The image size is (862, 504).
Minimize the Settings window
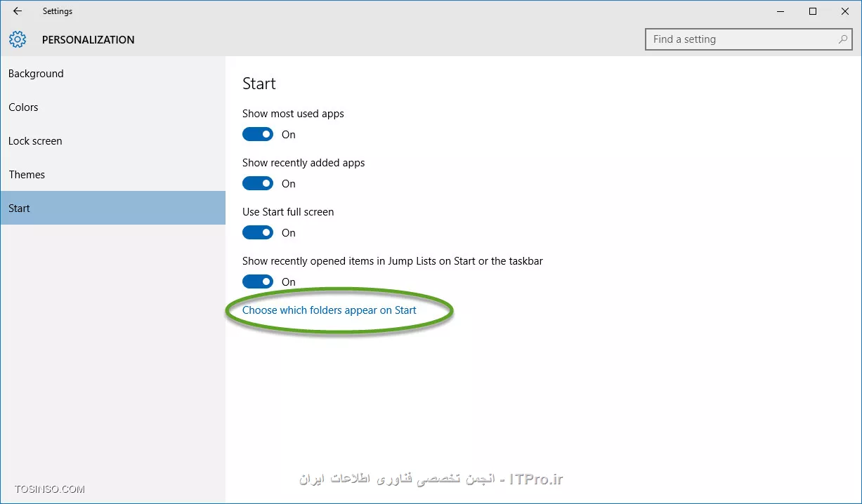[x=780, y=11]
